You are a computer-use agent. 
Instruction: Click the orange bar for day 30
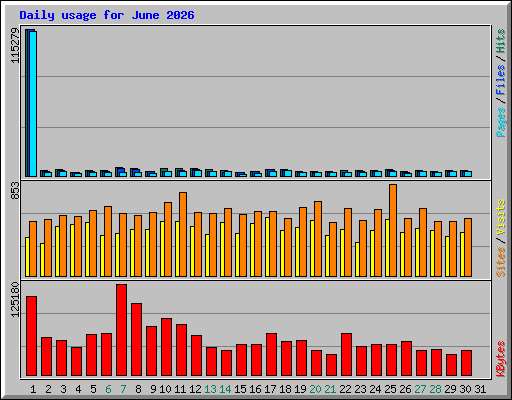(x=468, y=247)
